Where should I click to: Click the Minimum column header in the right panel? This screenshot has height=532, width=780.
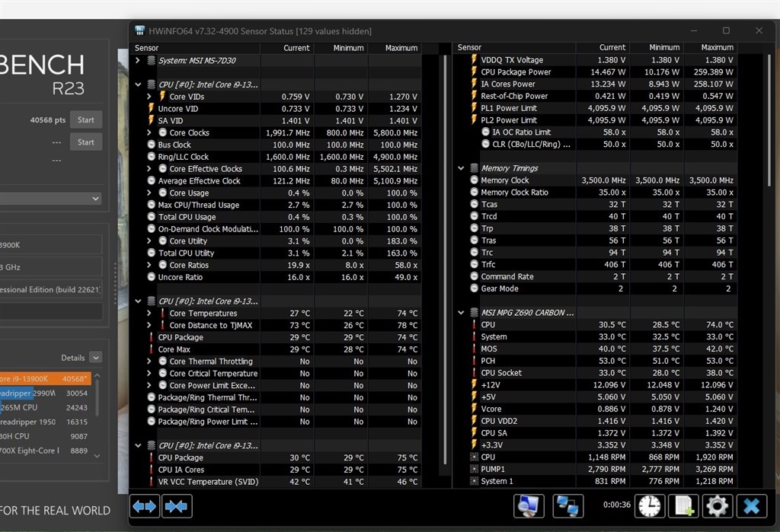point(657,47)
